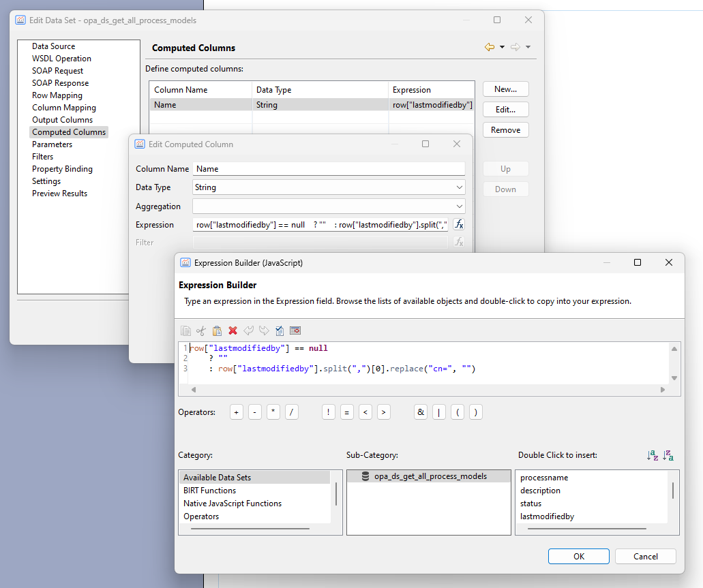Sort insert list ascending with the a-z icon
Viewport: 703px width, 588px height.
tap(653, 455)
